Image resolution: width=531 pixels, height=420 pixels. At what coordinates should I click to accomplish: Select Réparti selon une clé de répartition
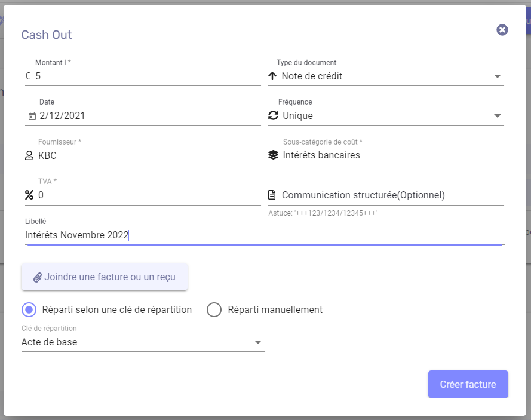coord(29,310)
